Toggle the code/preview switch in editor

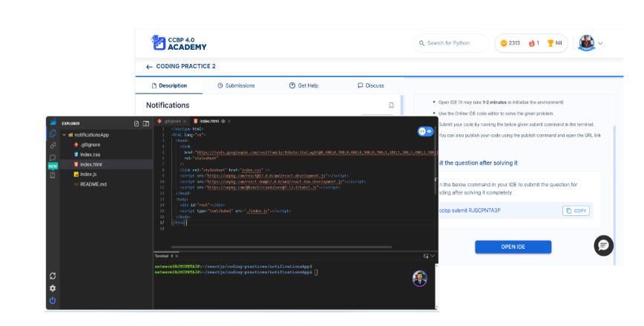(425, 131)
